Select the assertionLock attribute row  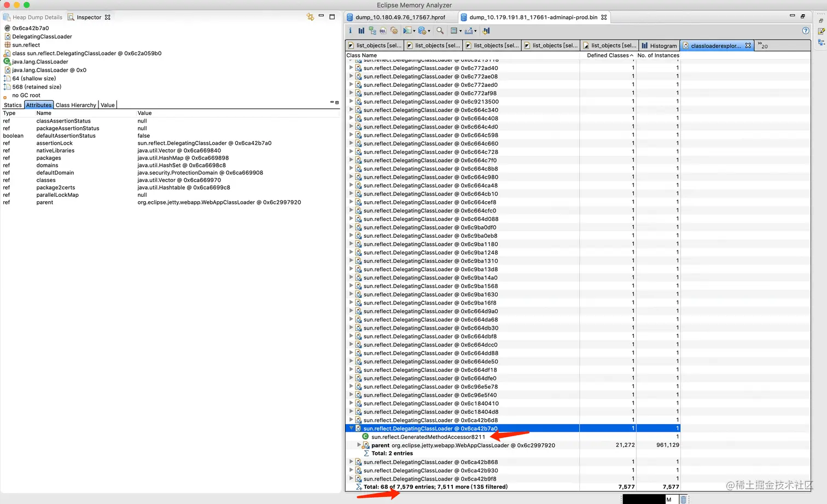coord(170,143)
